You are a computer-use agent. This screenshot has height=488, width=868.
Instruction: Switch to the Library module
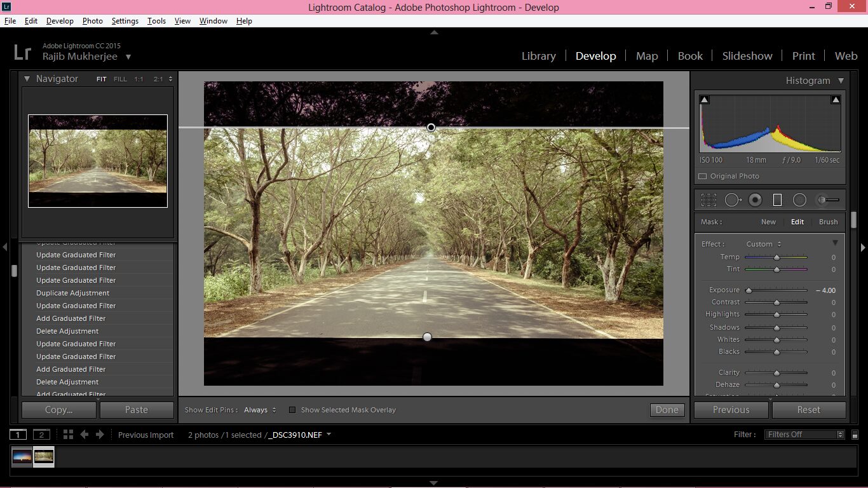click(x=538, y=56)
